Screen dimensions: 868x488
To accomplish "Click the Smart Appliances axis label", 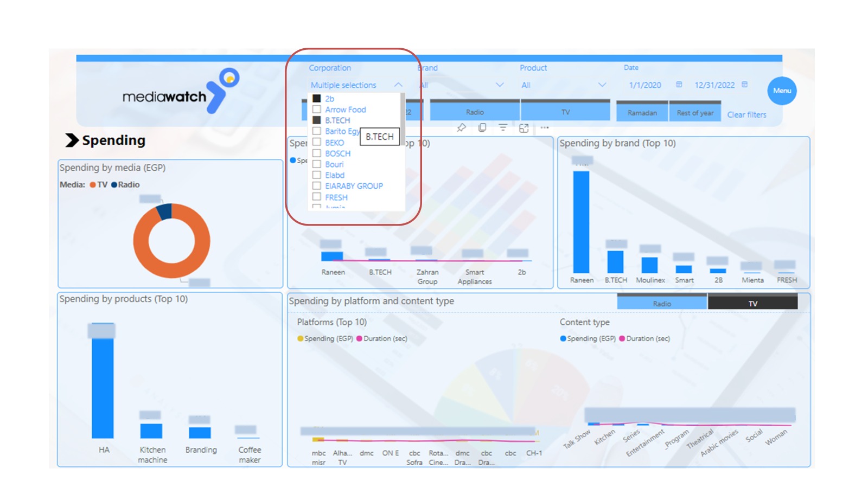I will [475, 277].
